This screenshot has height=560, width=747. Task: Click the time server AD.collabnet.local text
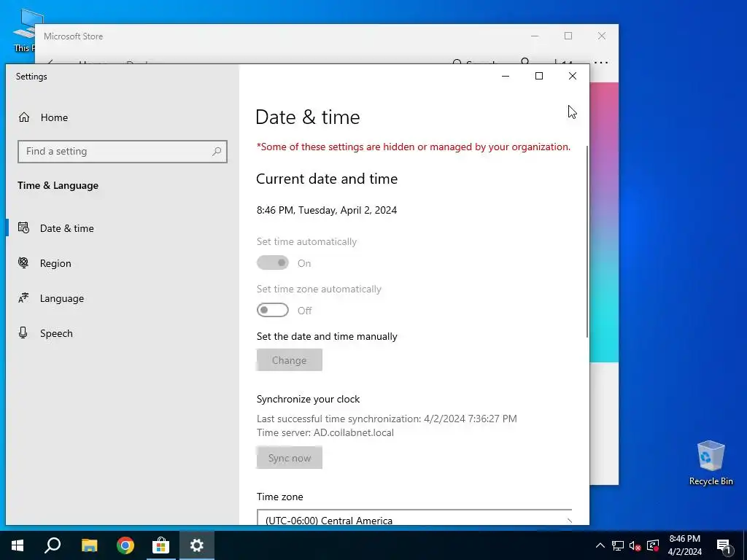(x=354, y=433)
